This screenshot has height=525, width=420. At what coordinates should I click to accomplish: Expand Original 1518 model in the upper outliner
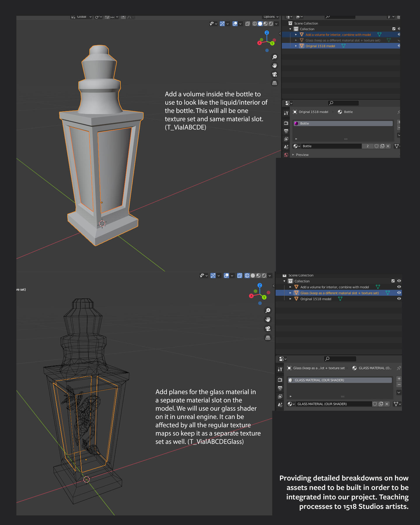point(296,46)
